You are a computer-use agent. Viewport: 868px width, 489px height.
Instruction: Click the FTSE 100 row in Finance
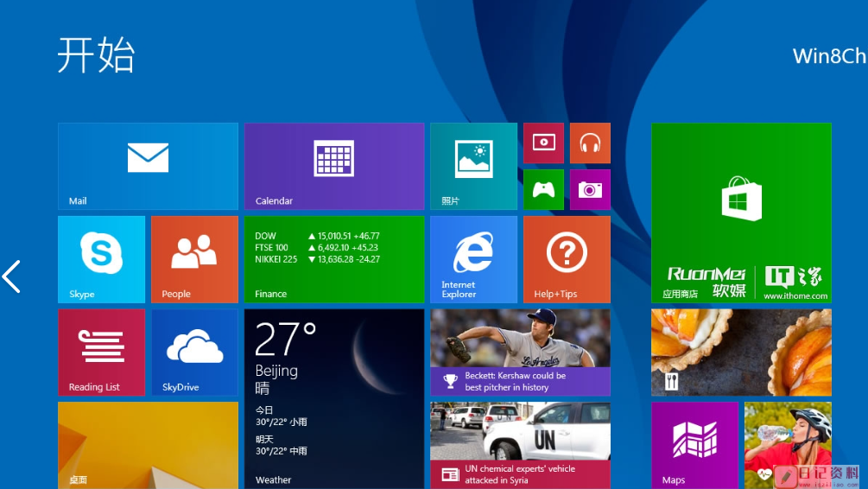point(316,248)
